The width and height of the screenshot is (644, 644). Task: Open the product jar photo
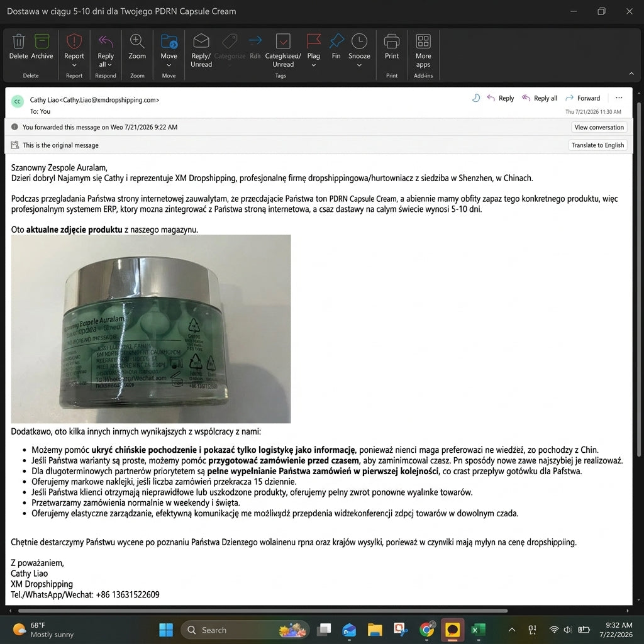pos(151,328)
